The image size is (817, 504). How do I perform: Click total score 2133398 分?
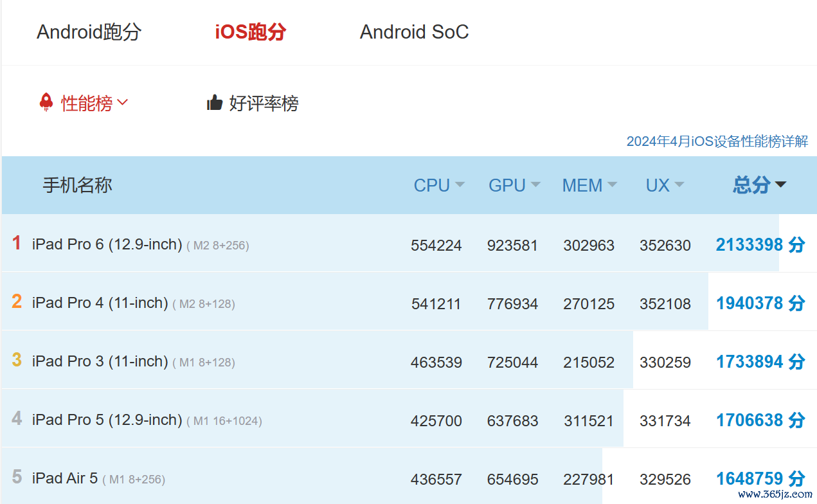click(x=760, y=244)
